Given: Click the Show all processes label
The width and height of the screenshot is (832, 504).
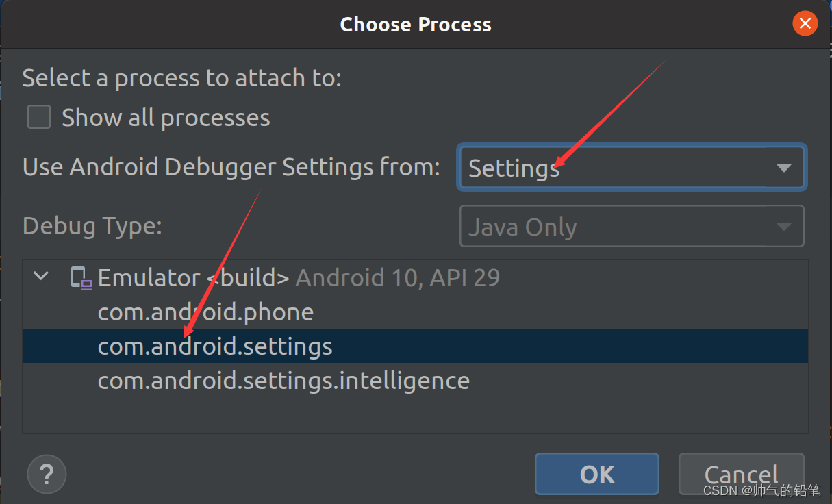Looking at the screenshot, I should 165,116.
